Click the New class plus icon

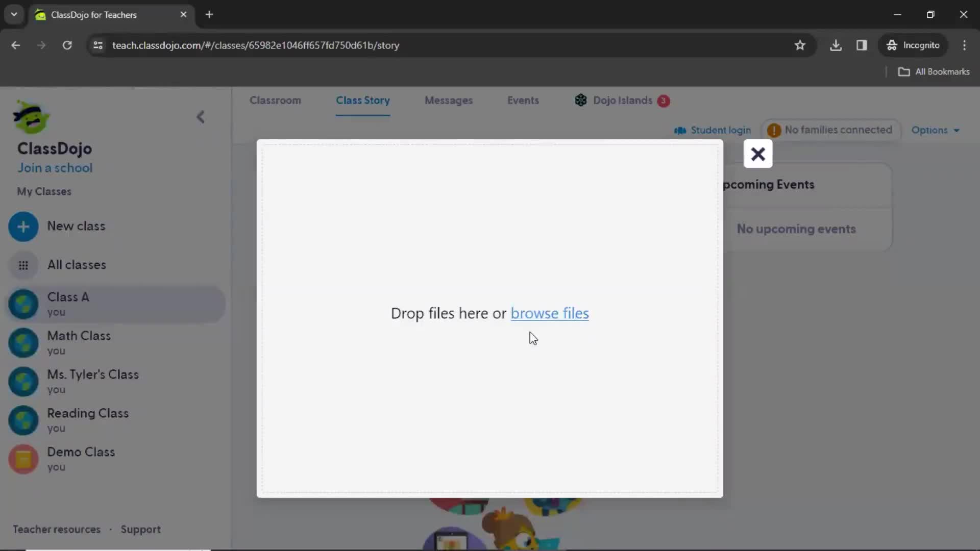(x=23, y=226)
